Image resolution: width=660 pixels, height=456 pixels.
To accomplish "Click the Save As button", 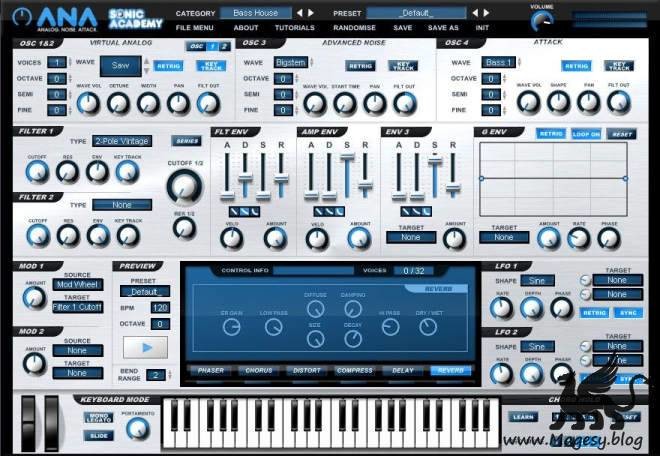I will click(443, 28).
